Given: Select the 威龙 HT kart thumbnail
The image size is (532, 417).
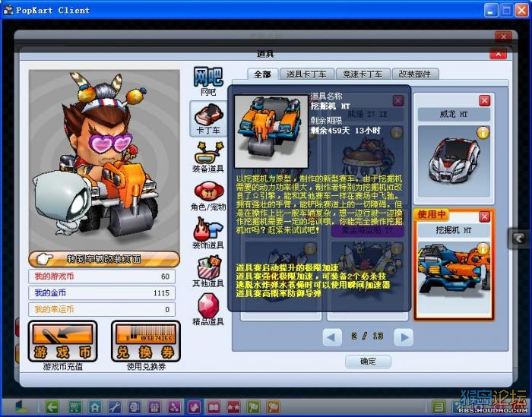Looking at the screenshot, I should coord(454,161).
